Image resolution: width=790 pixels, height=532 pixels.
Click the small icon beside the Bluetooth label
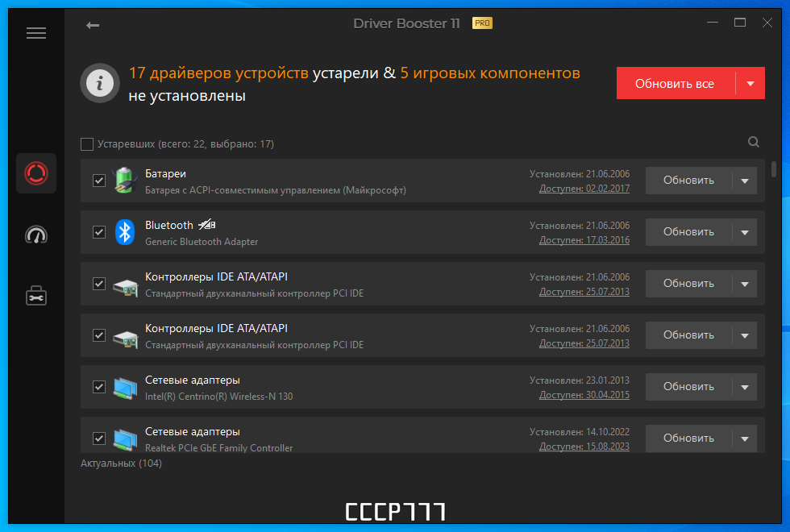207,225
